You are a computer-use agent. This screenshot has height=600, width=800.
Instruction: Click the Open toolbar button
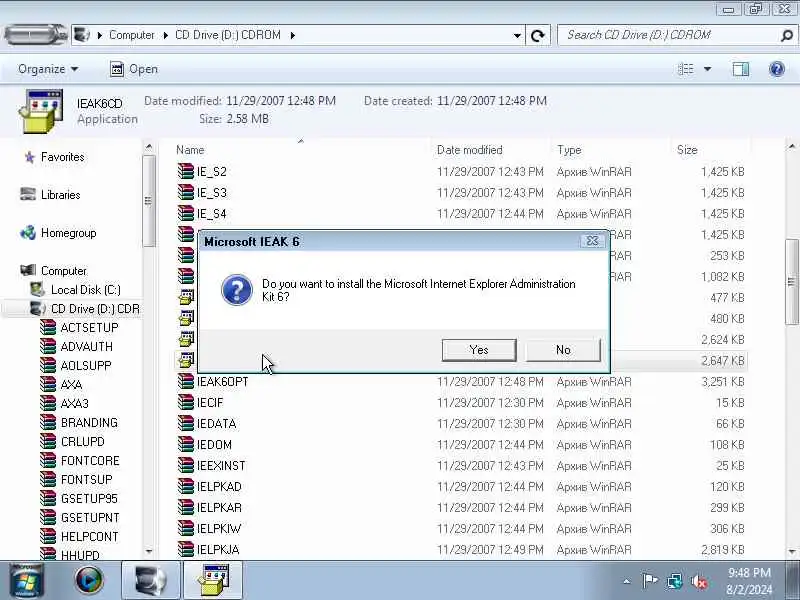click(x=134, y=69)
